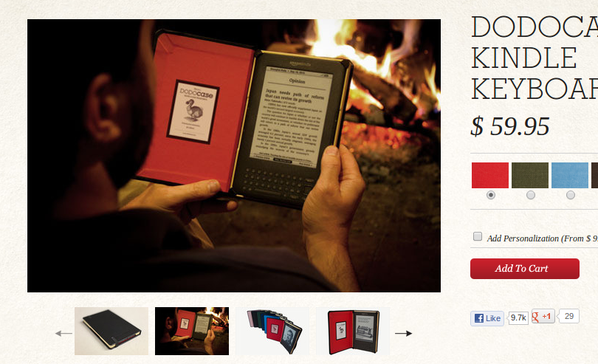Choose the light blue fabric swatch
Viewport: 598px width, 364px height.
pyautogui.click(x=570, y=175)
